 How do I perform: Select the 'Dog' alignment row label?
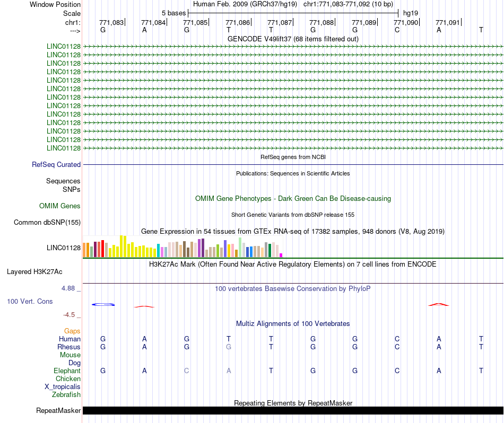point(74,363)
